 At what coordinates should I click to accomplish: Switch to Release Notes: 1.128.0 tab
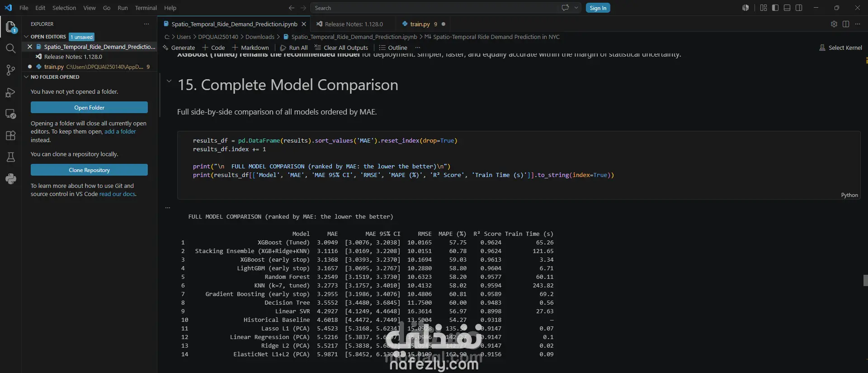pyautogui.click(x=353, y=24)
